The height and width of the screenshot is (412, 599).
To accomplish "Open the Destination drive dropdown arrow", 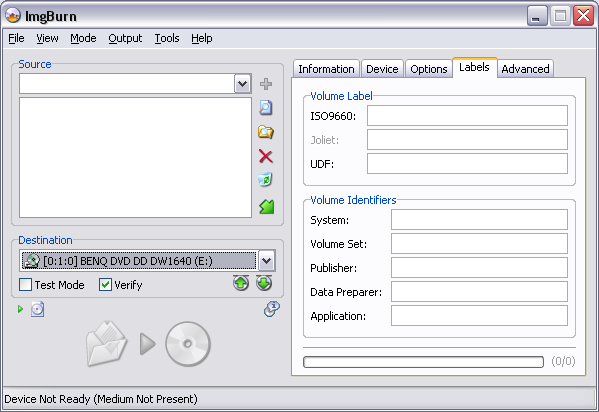I will click(x=266, y=261).
